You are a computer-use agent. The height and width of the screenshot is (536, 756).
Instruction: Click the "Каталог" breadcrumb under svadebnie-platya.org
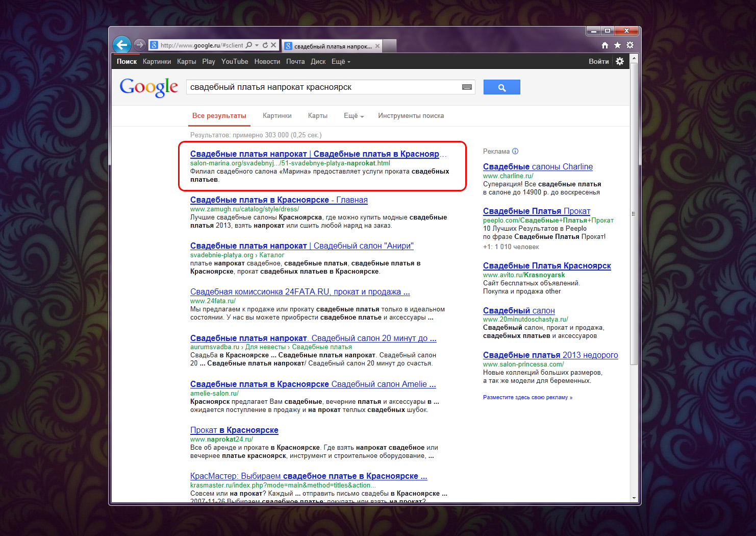[x=272, y=255]
